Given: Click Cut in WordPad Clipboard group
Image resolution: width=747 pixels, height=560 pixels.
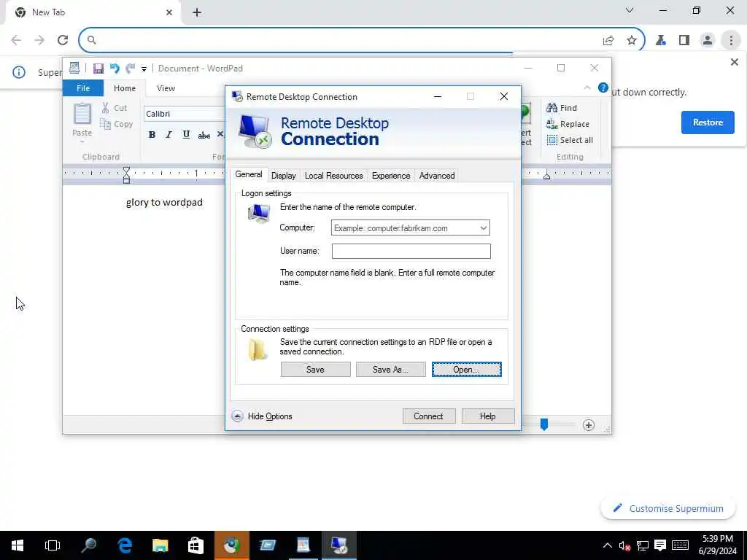Looking at the screenshot, I should (114, 108).
